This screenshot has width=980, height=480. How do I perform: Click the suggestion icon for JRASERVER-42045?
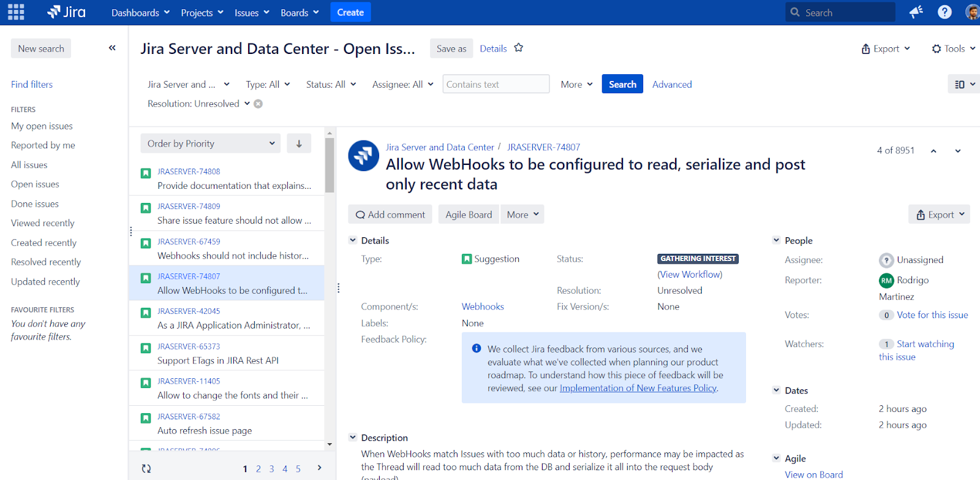click(146, 313)
